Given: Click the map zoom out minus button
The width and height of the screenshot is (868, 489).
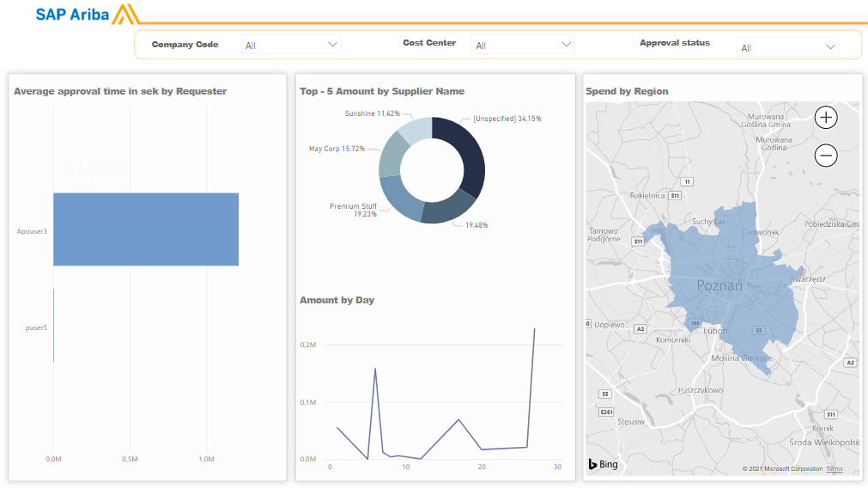Looking at the screenshot, I should pos(825,156).
